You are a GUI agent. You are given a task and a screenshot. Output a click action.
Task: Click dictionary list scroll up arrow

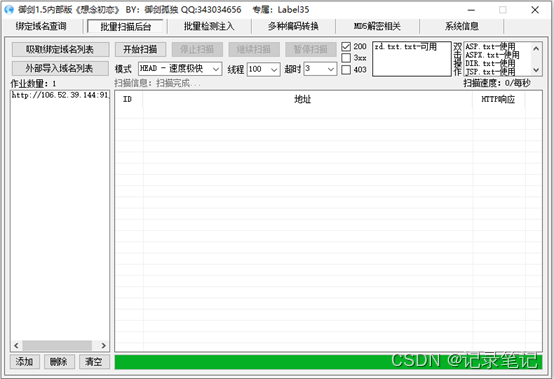(x=536, y=48)
